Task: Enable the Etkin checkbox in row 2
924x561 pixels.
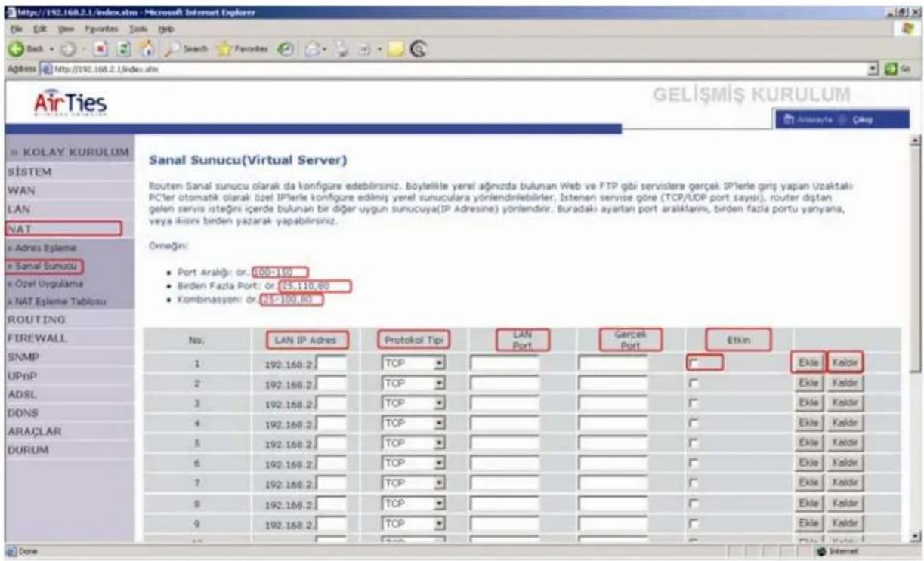Action: click(x=693, y=384)
